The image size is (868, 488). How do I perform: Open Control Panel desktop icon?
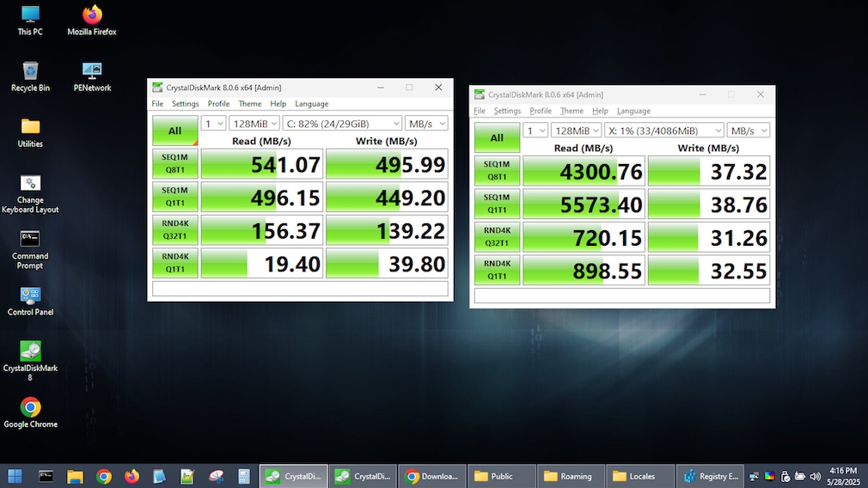pos(30,301)
